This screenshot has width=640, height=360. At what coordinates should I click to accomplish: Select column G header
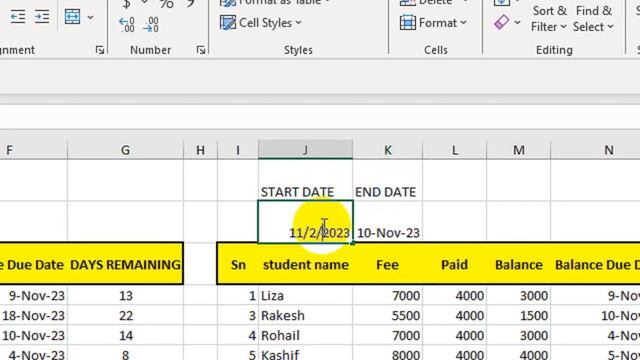[125, 150]
